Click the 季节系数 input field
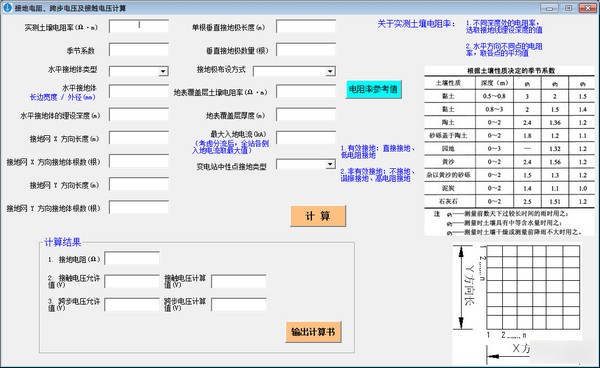Viewport: 600px width, 368px height. point(139,50)
